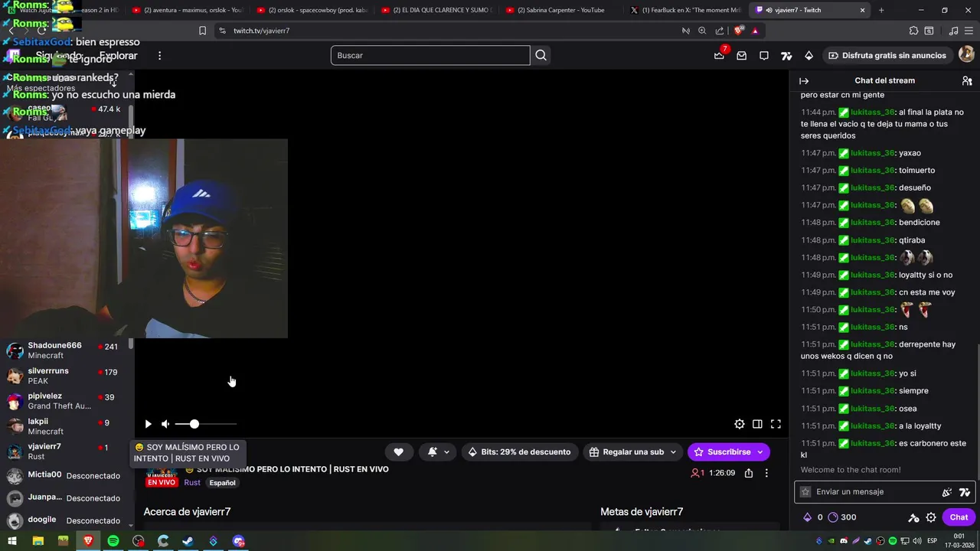Open video player settings gear
This screenshot has width=980, height=551.
pos(739,424)
